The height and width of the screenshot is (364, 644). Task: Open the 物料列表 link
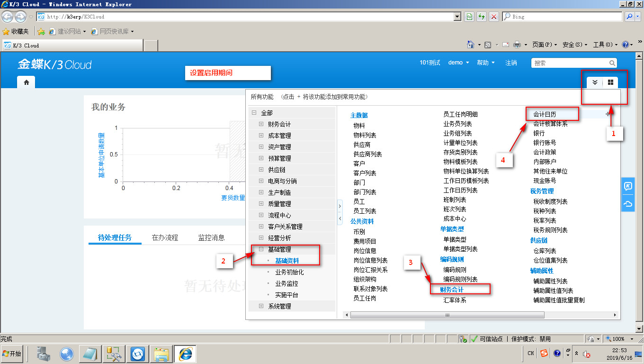(365, 135)
